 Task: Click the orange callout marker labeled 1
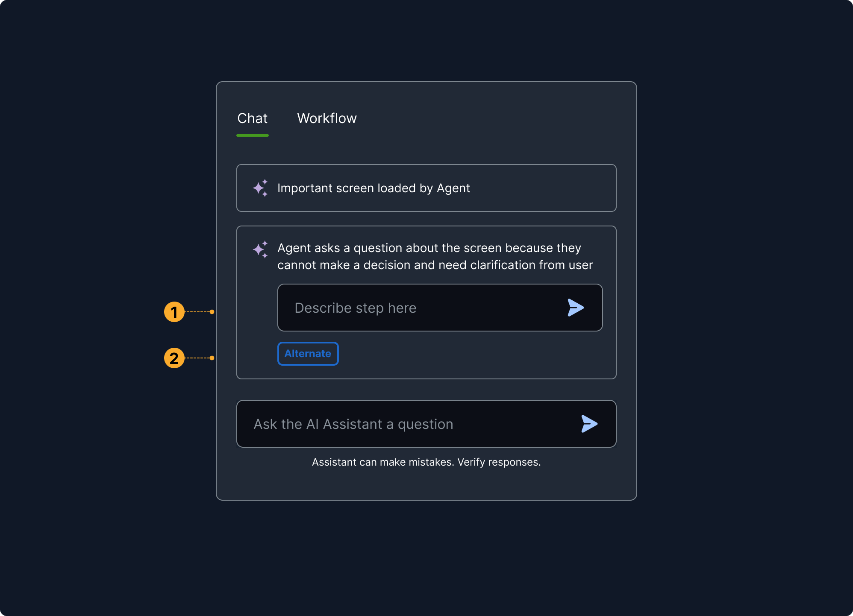point(174,312)
